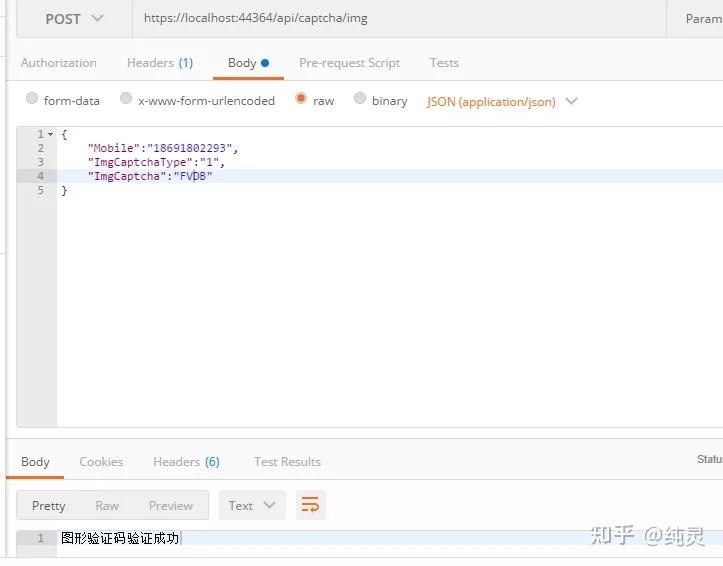Switch the response view to Preview
This screenshot has width=723, height=566.
click(171, 506)
